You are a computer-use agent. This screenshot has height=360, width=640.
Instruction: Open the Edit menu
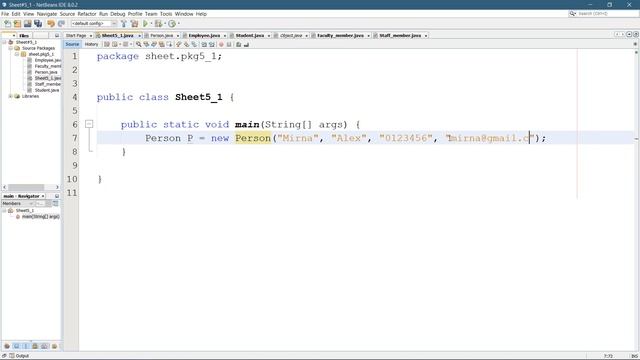[16, 14]
